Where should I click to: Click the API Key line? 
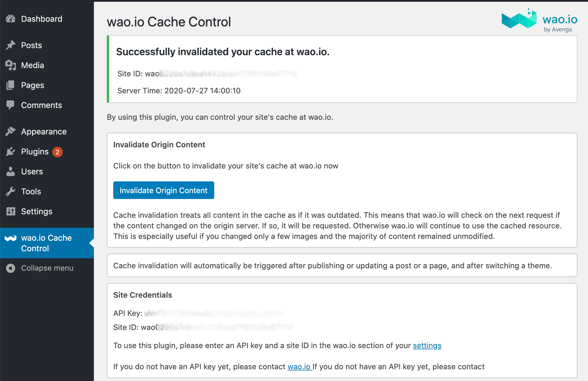198,313
